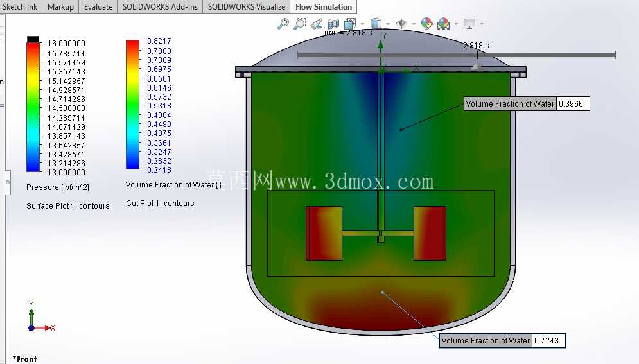The height and width of the screenshot is (364, 639).
Task: Open the View Orientation cube icon
Action: pos(349,24)
